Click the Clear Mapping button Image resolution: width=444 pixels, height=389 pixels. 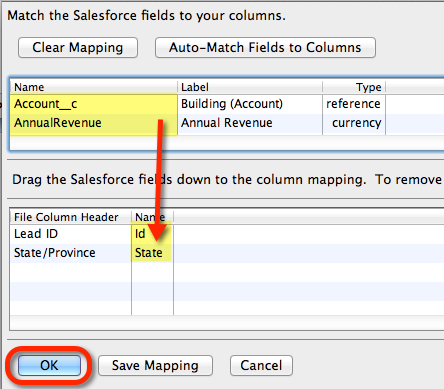click(78, 47)
